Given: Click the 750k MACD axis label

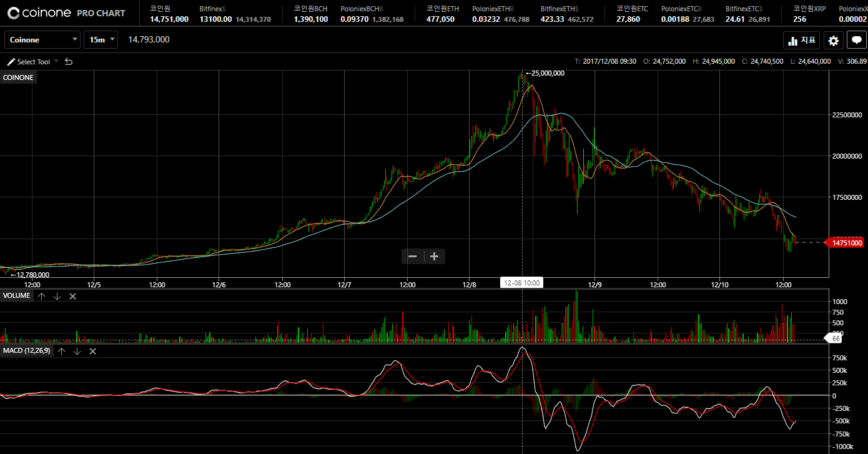Looking at the screenshot, I should coord(841,358).
